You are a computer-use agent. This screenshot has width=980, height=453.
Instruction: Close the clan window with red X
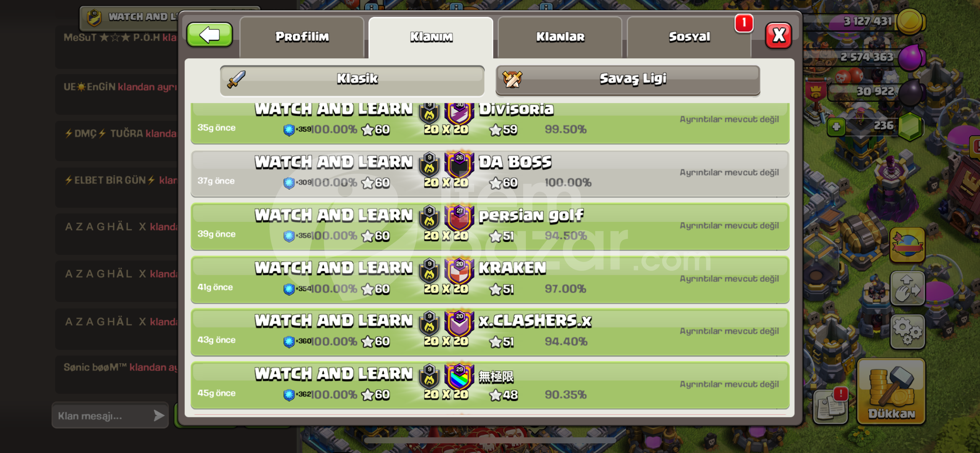(x=778, y=36)
